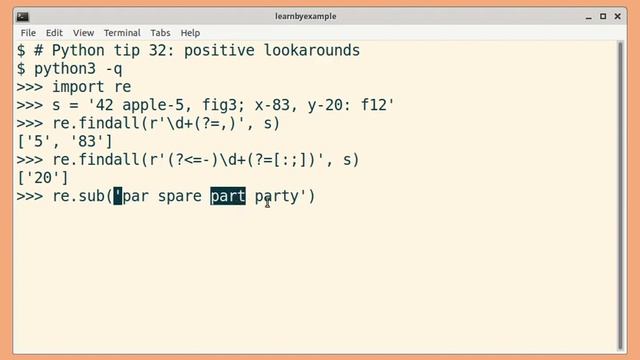Maximize the learnbyexample window

[603, 16]
